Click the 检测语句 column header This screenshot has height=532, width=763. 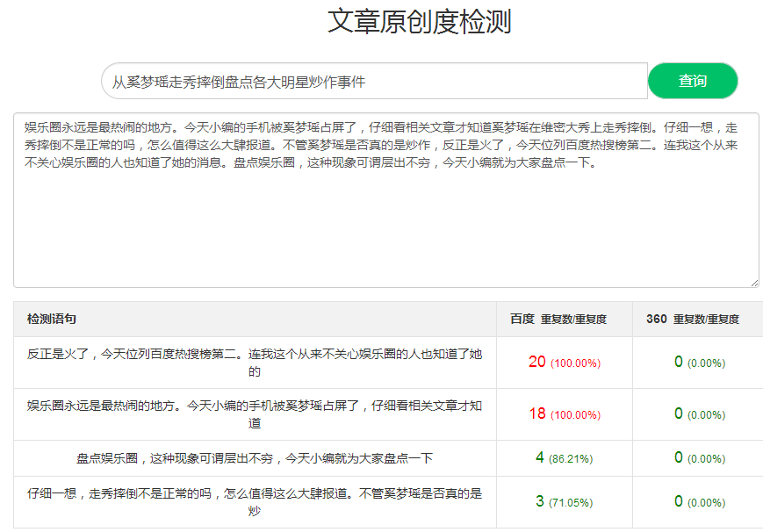tap(52, 319)
